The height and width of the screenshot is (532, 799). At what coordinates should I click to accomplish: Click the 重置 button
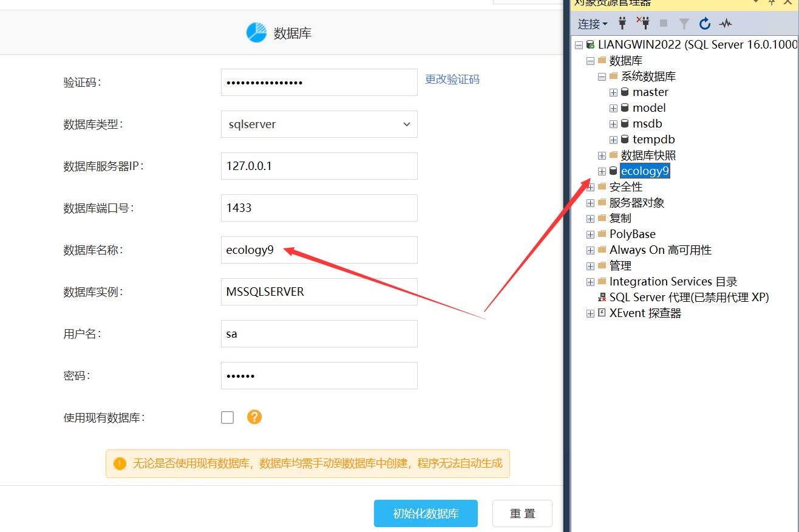click(x=522, y=514)
